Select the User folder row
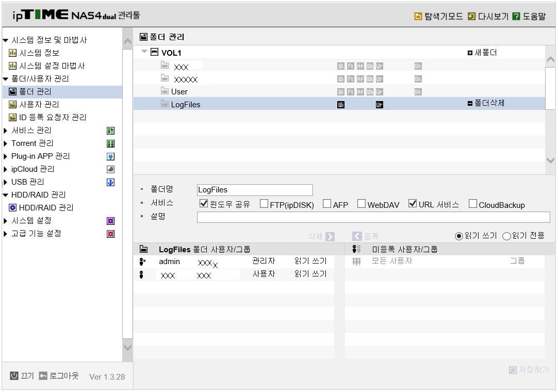This screenshot has width=558, height=392. pos(339,91)
